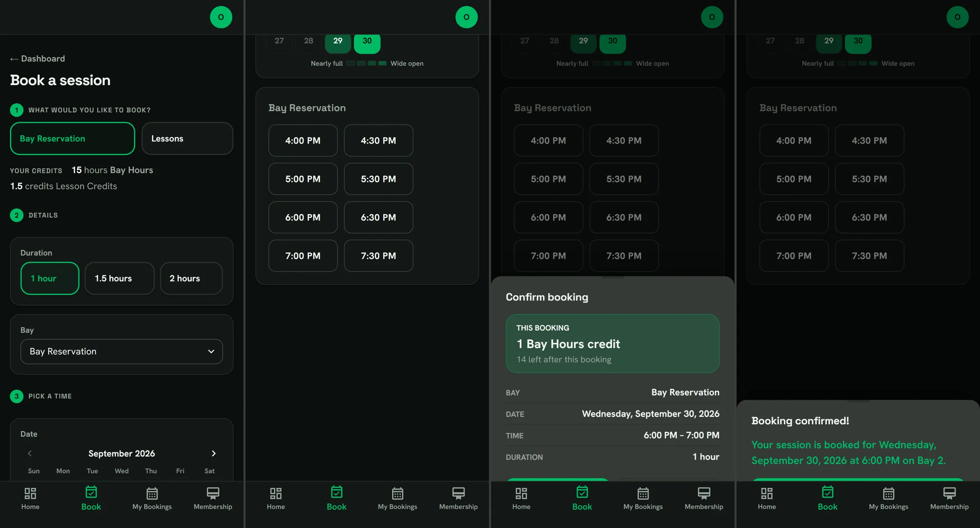Click availability legend bar in second screen

tap(367, 63)
